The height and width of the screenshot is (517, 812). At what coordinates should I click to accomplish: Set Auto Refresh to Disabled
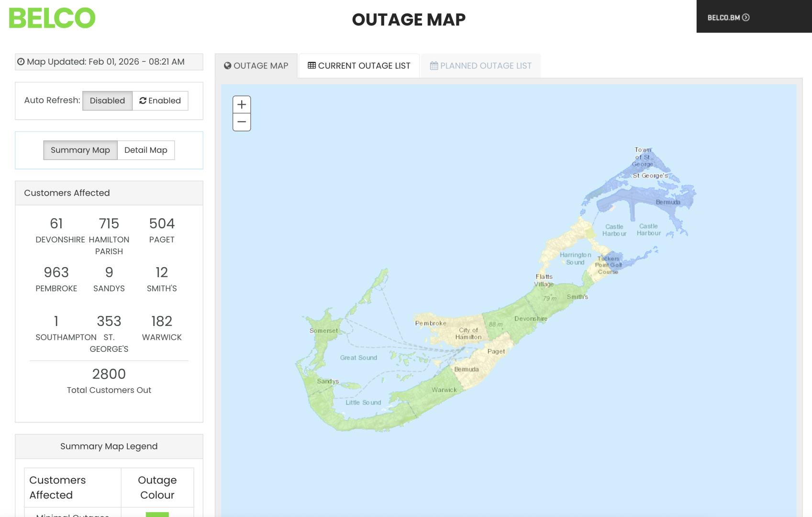tap(107, 101)
